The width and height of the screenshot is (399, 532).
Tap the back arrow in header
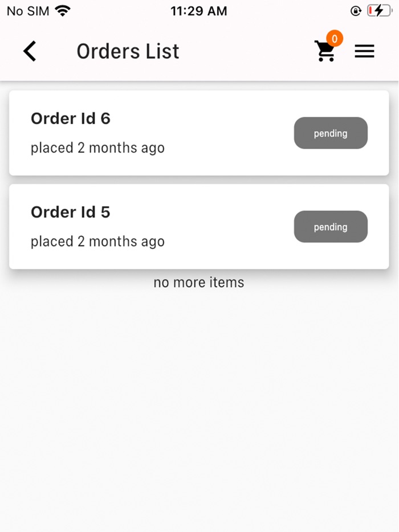30,51
